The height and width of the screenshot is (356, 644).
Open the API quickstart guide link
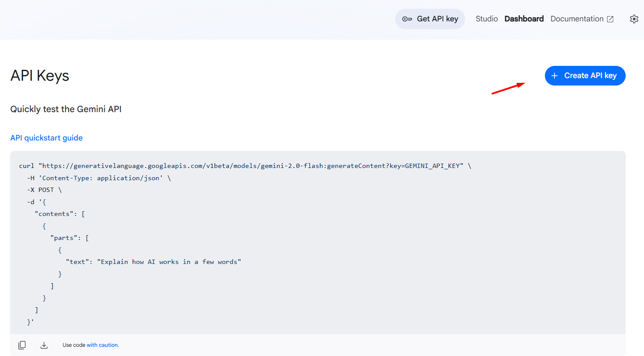47,138
